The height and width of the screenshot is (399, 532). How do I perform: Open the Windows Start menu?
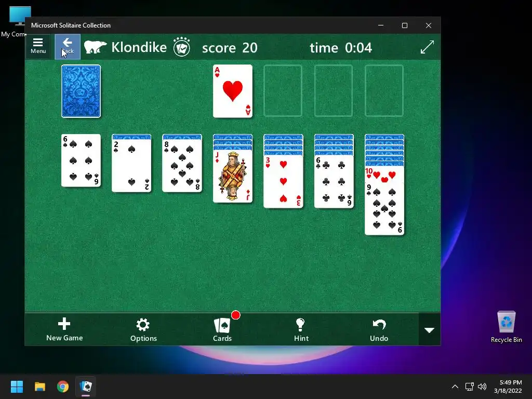(17, 387)
